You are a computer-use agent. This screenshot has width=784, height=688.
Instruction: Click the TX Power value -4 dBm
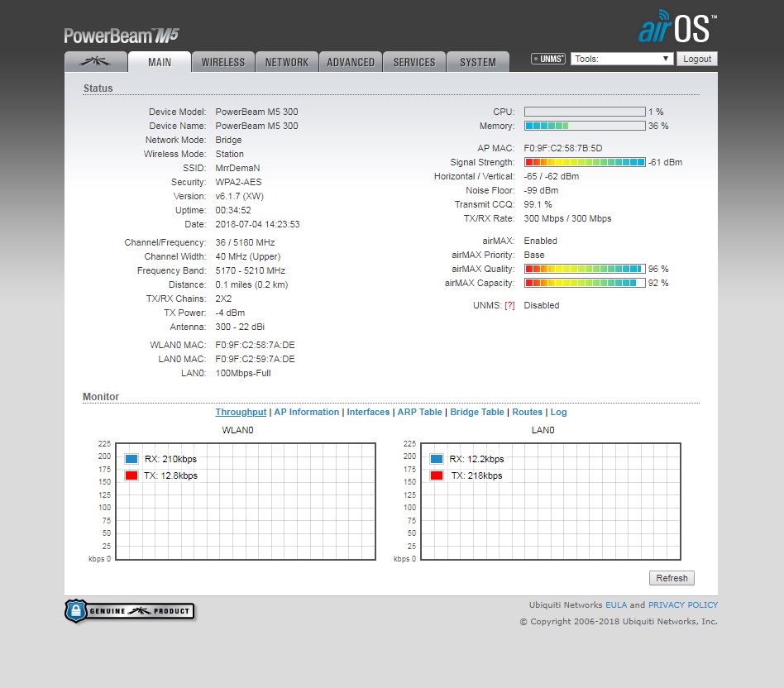pos(230,313)
